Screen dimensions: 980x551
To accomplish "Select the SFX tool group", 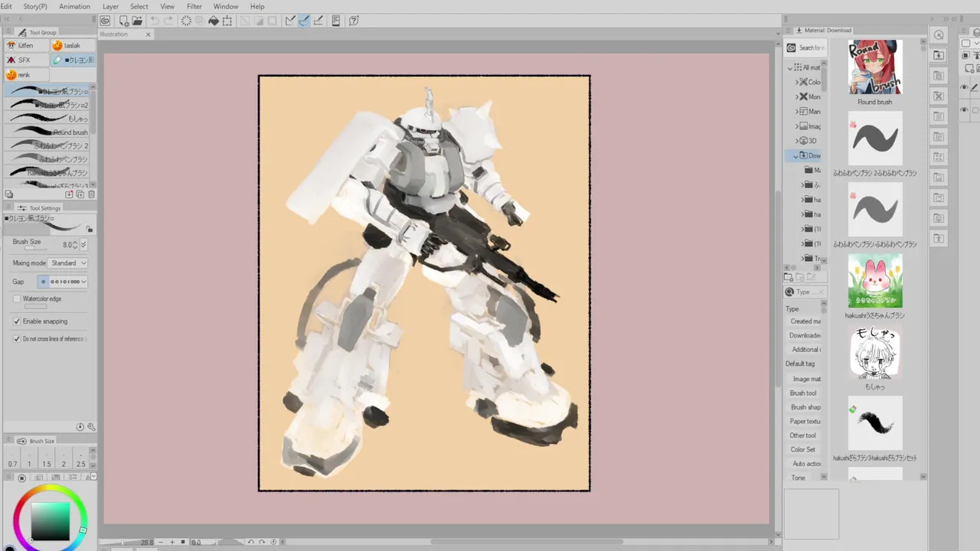I will tap(27, 60).
